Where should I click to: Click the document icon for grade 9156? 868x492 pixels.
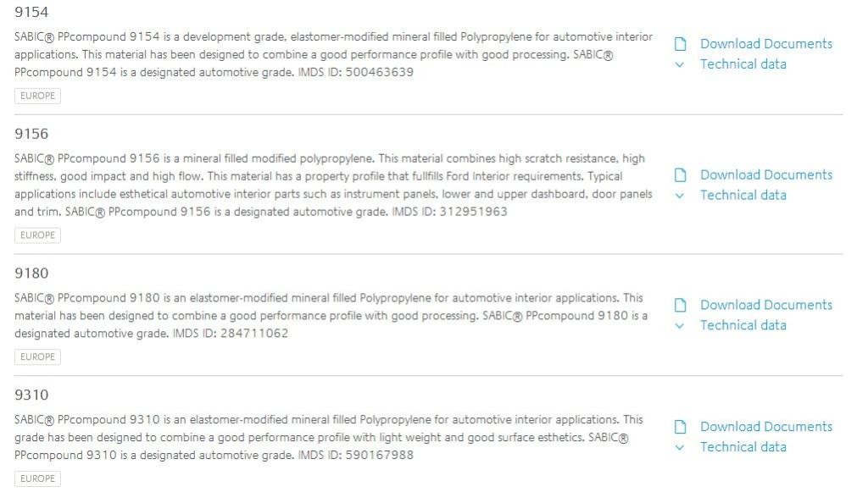[x=680, y=174]
